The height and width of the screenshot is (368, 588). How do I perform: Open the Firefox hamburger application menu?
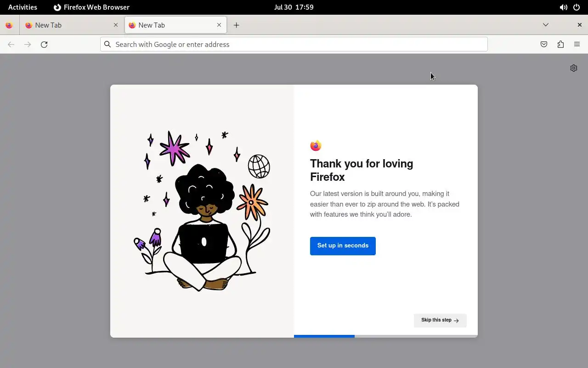tap(577, 45)
